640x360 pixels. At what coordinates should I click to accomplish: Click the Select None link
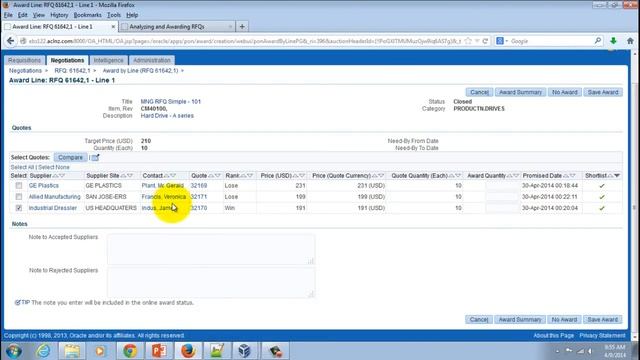pos(54,167)
